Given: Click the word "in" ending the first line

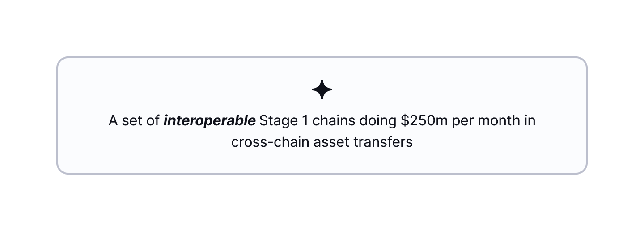Looking at the screenshot, I should 530,121.
